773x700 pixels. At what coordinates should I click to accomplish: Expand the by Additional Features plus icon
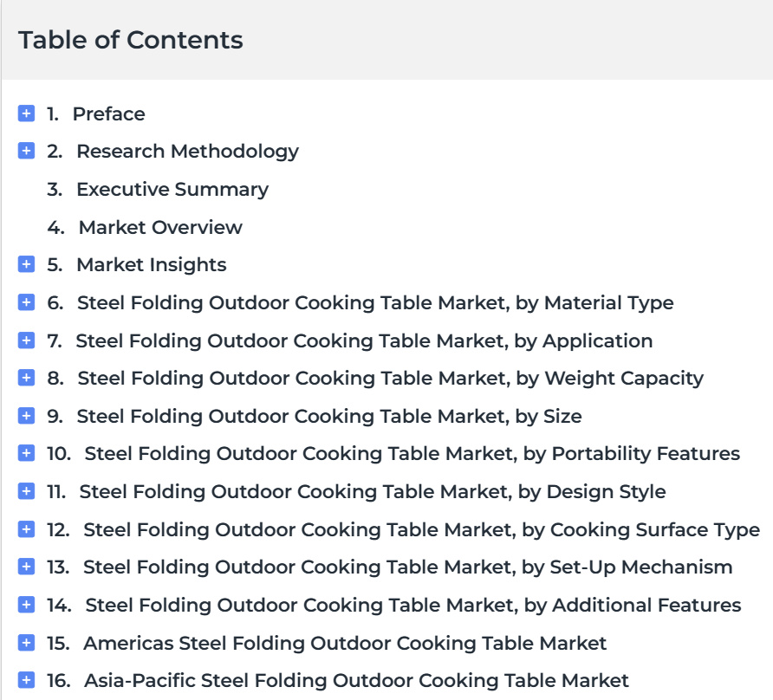(26, 605)
